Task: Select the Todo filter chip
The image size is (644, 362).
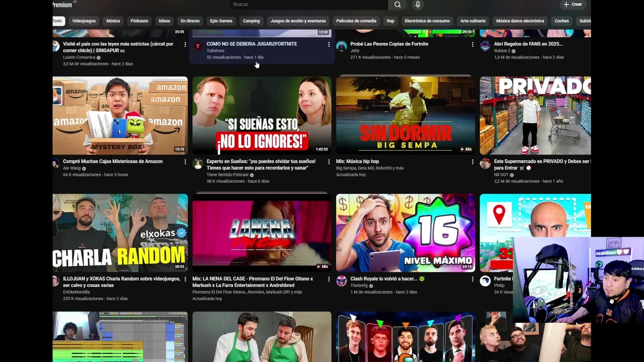Action: 57,21
